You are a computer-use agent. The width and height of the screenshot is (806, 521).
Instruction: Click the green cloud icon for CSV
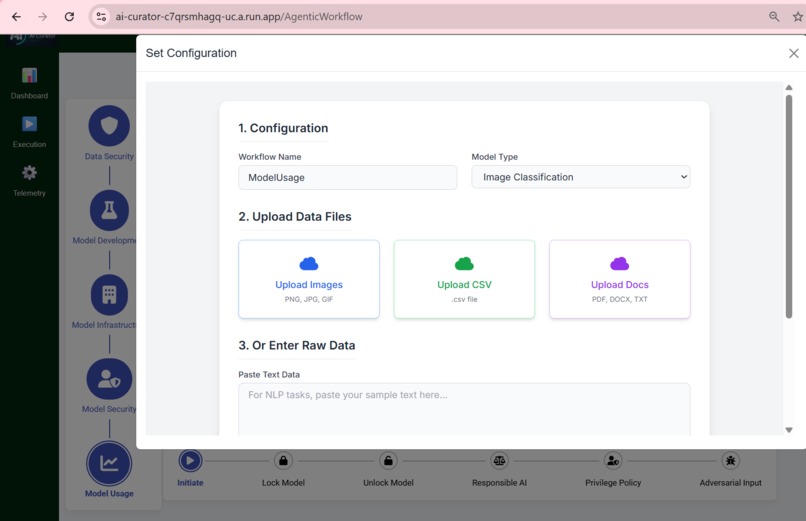(x=464, y=264)
